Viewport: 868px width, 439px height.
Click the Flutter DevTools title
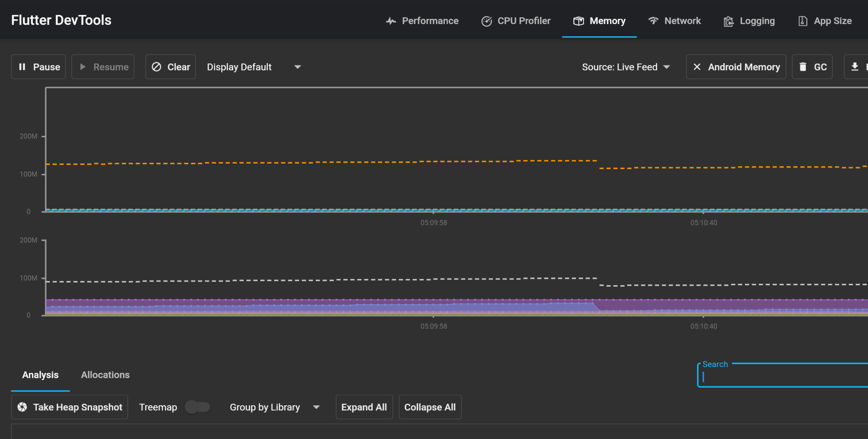coord(61,20)
